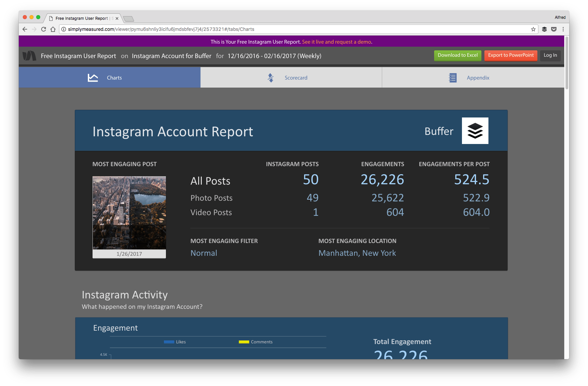Screen dimensions: 588x386
Task: Click the browser forward arrow
Action: tap(34, 29)
